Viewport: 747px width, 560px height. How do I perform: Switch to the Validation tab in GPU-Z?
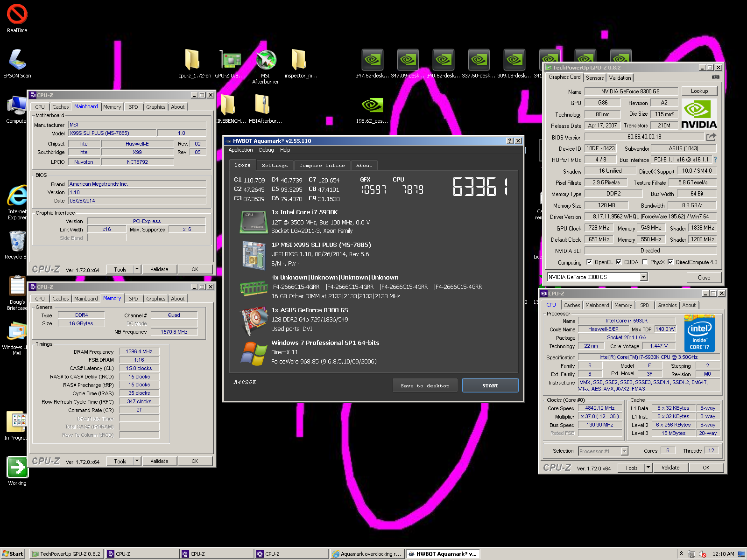[x=620, y=78]
